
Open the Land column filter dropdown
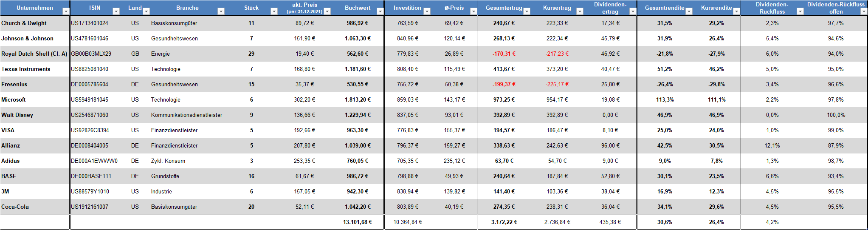(146, 11)
